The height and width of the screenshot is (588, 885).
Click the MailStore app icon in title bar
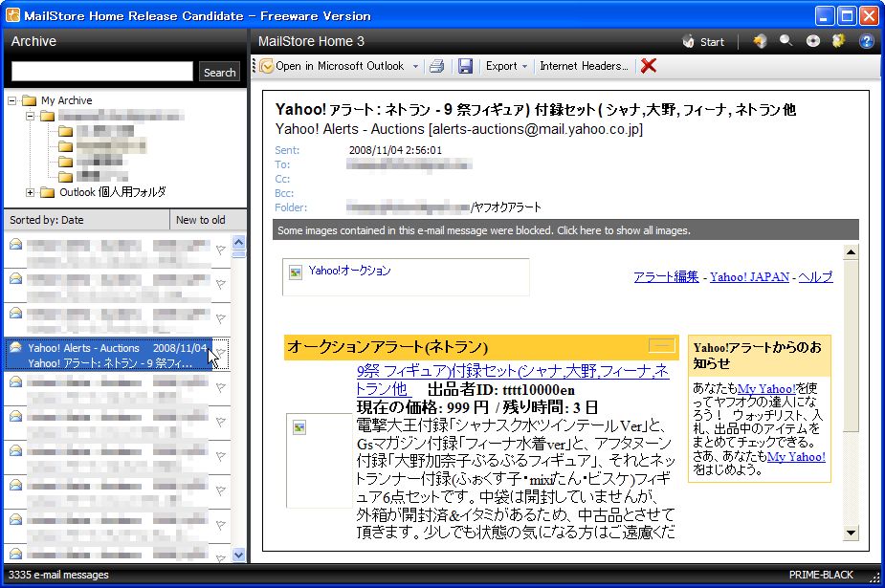[x=12, y=15]
